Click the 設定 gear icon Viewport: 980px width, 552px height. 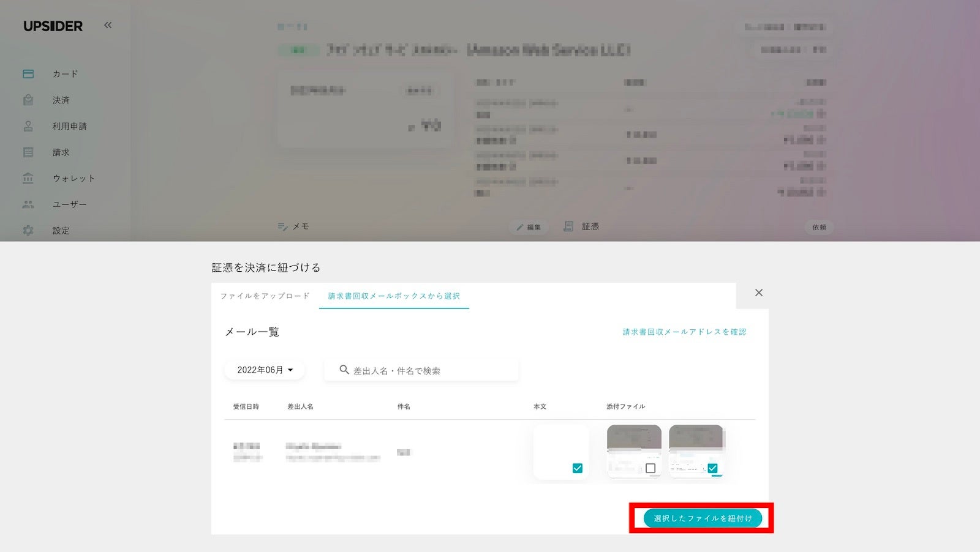[x=28, y=231]
